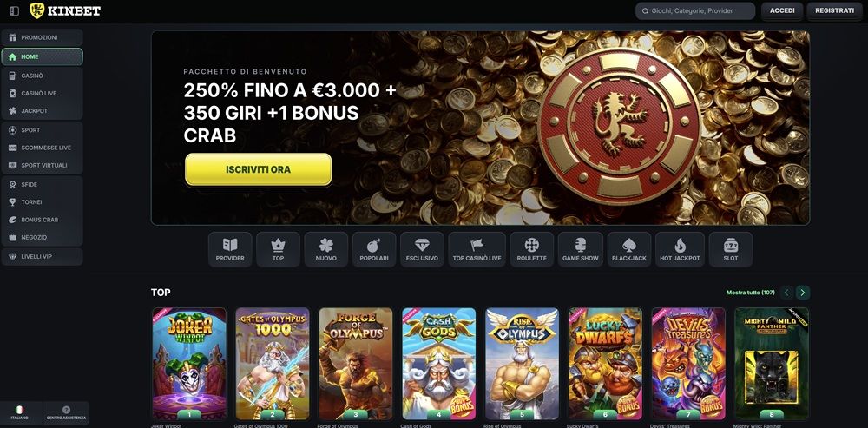The width and height of the screenshot is (868, 428).
Task: Choose the Blackjack spade icon
Action: [628, 249]
